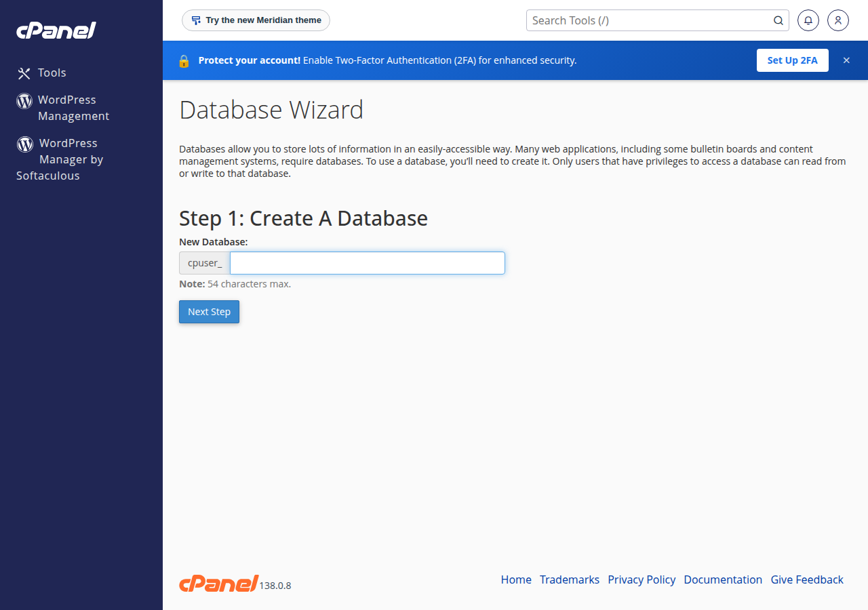Open the Trademarks footer link
This screenshot has width=868, height=610.
click(570, 579)
